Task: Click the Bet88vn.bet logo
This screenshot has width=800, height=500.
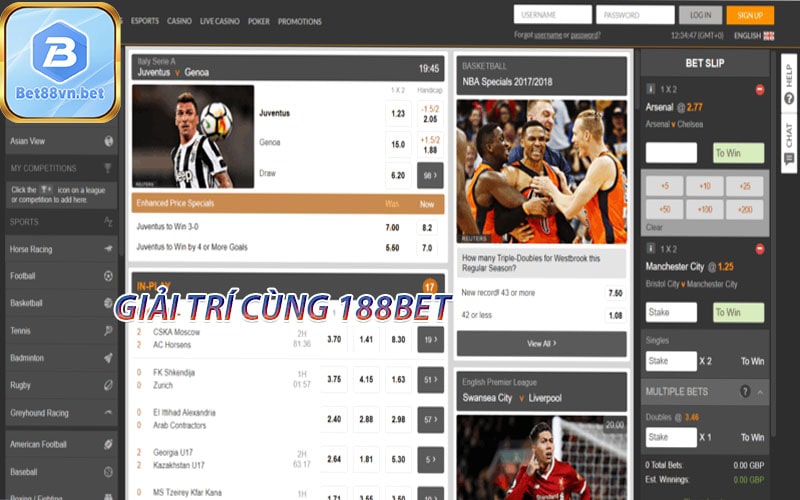Action: [x=60, y=62]
